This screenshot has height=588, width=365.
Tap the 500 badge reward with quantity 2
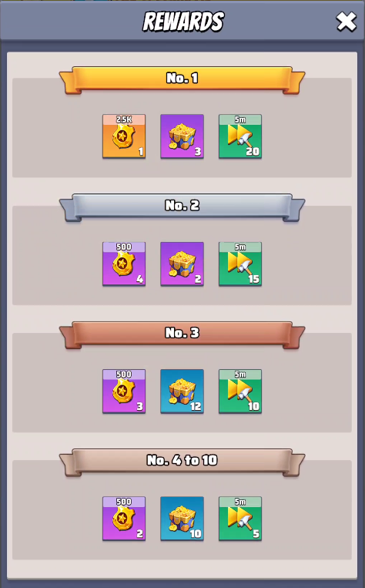click(x=124, y=519)
